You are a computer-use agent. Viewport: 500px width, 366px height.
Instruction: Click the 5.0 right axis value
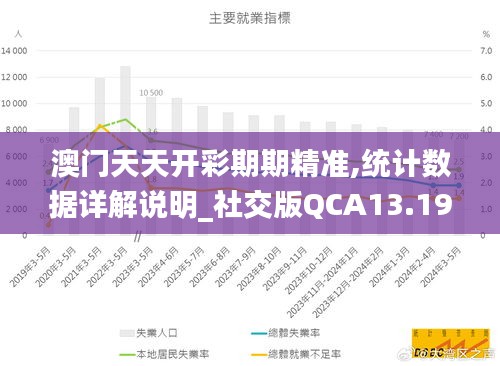(486, 104)
